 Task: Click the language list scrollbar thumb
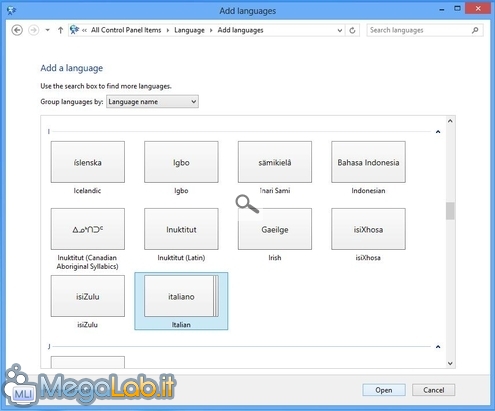click(450, 211)
